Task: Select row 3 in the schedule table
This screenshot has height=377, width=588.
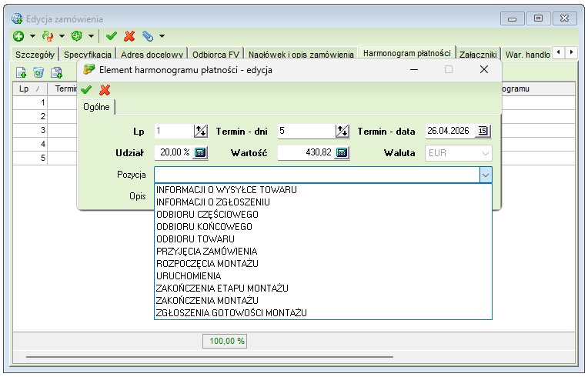Action: 30,131
